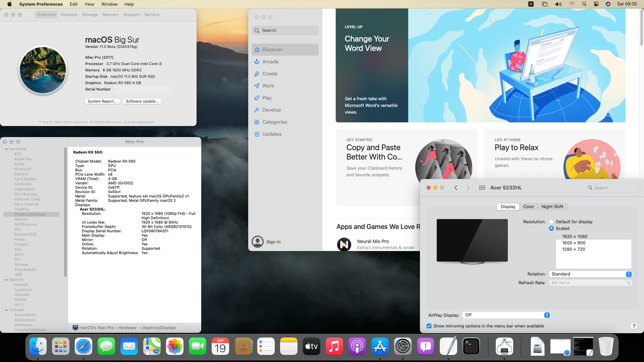Screen dimensions: 644x362
Task: Open Copy and Paste Better card
Action: click(407, 167)
